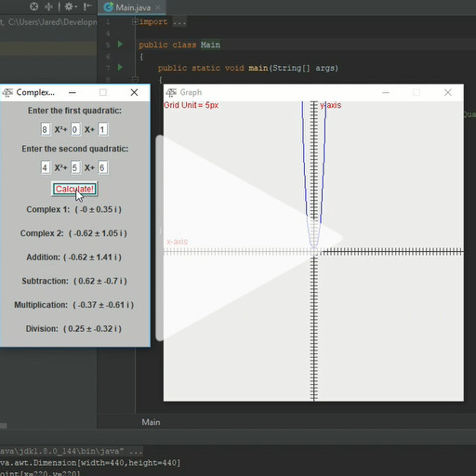Click the Calculate! button

coord(74,189)
